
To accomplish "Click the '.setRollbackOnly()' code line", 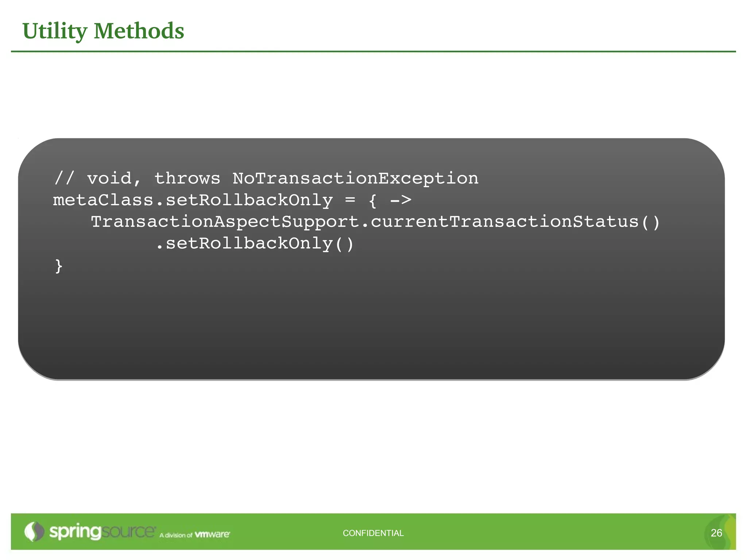I will [255, 244].
